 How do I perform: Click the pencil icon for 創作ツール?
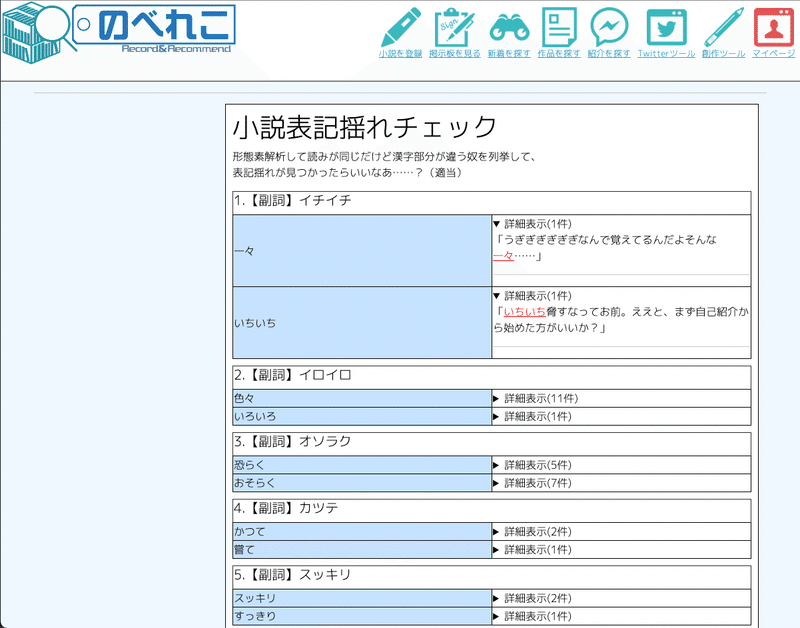[x=723, y=27]
